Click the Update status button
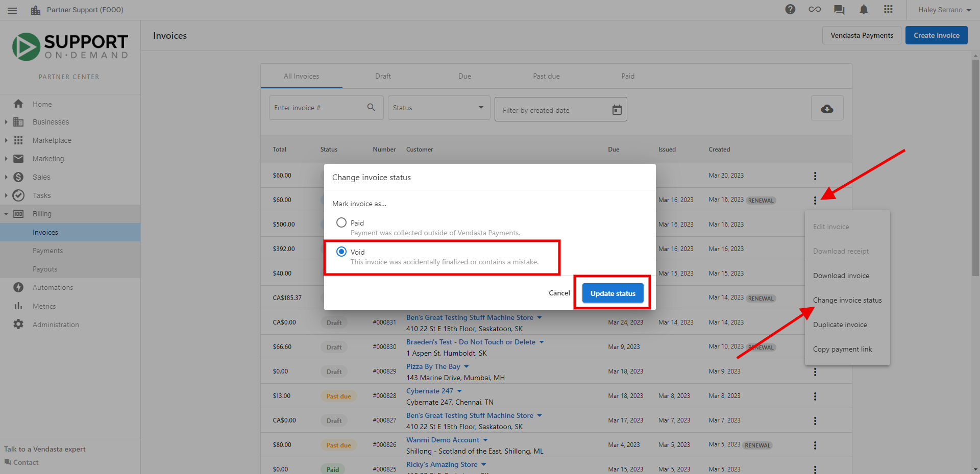 tap(612, 293)
